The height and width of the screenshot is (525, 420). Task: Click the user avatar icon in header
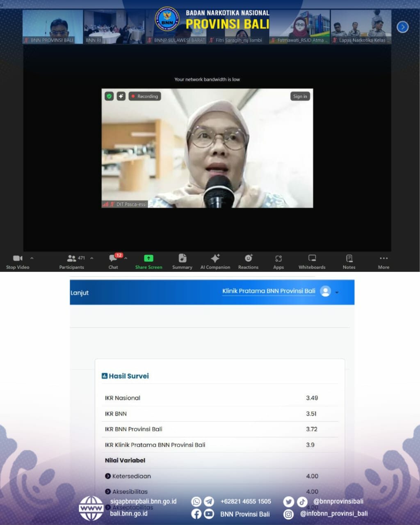pos(325,291)
